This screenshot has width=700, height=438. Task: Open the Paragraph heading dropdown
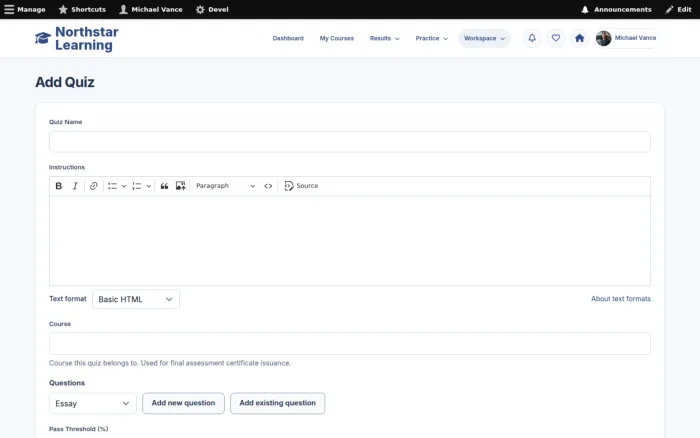coord(225,186)
